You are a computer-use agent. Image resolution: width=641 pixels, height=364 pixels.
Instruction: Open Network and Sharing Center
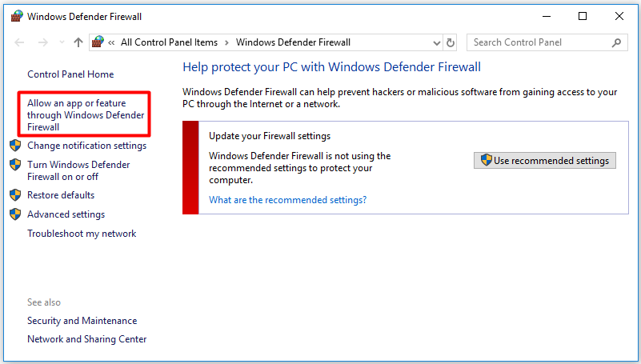(86, 339)
